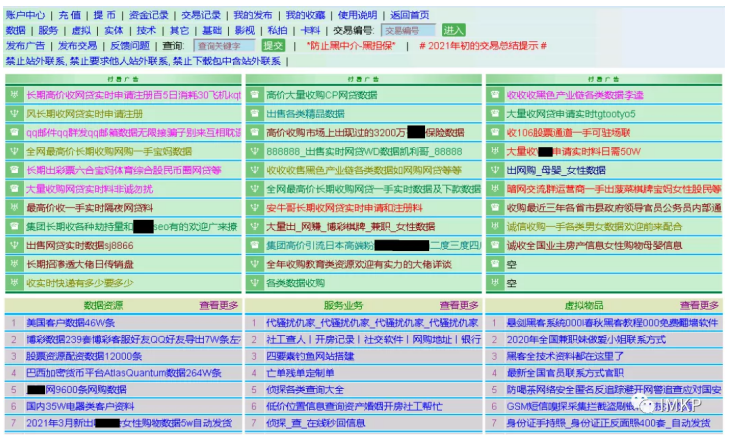
Task: Select the 其它 category link
Action: click(179, 30)
